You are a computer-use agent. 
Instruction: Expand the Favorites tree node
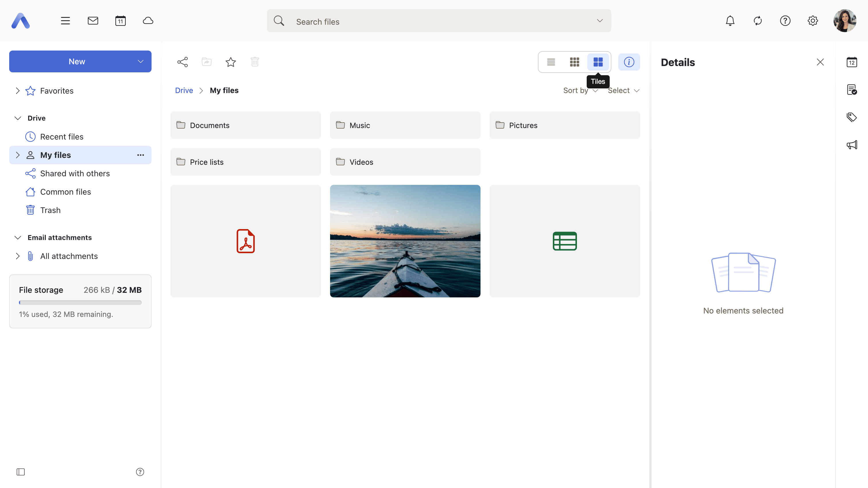18,91
